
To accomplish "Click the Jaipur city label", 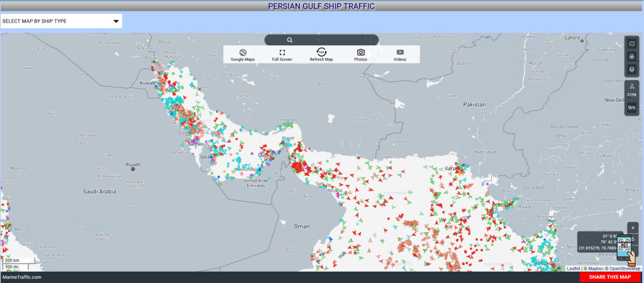I will [x=606, y=123].
